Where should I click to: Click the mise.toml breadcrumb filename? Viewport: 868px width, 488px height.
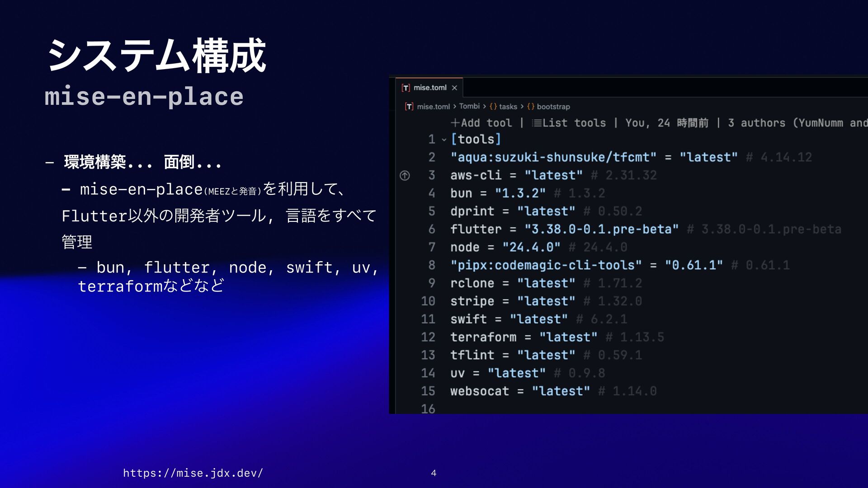[x=433, y=107]
